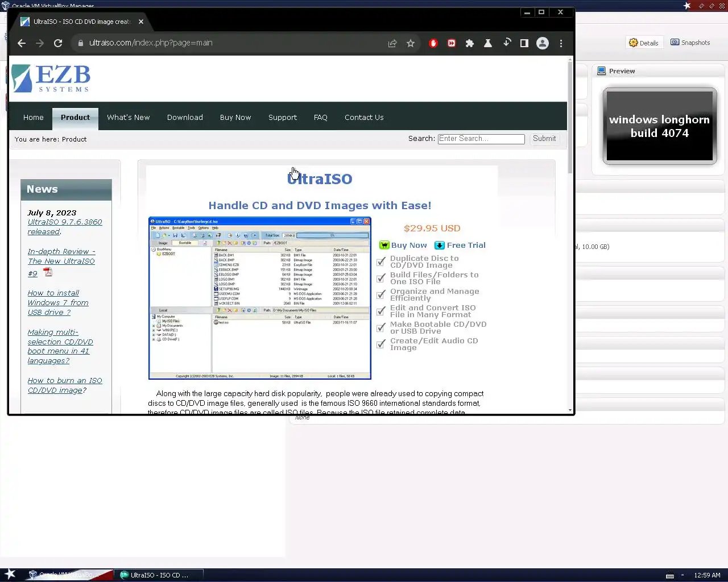The height and width of the screenshot is (582, 728).
Task: Open the FAQ navigation tab
Action: [321, 118]
